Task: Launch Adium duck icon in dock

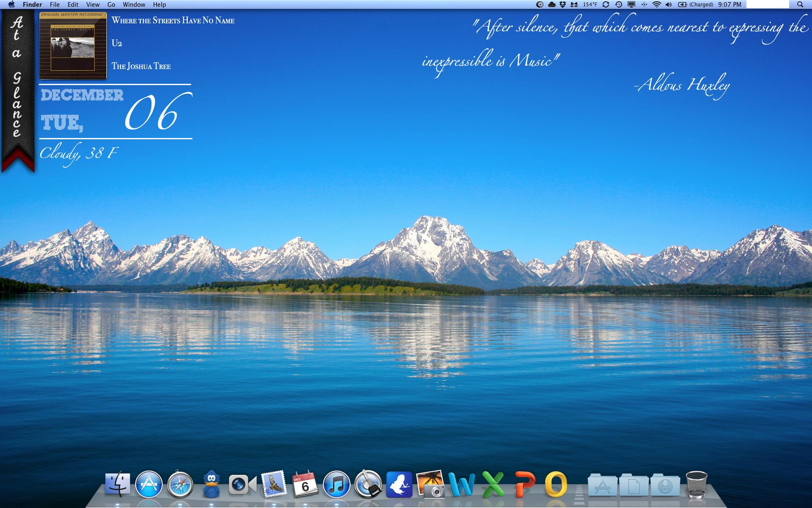Action: [211, 484]
